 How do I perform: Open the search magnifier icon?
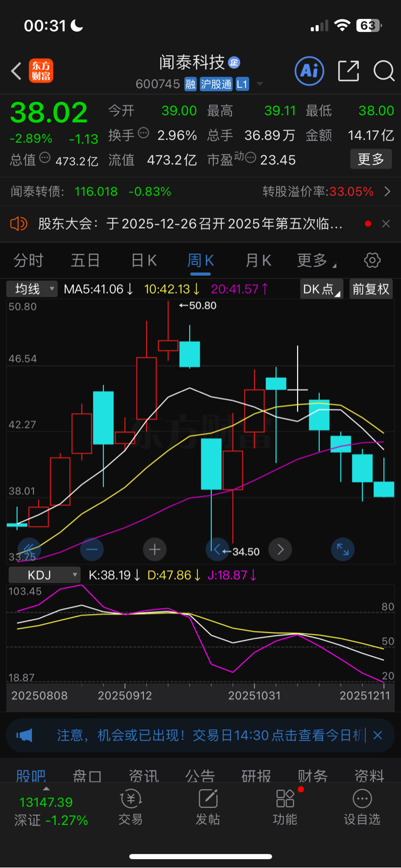click(x=384, y=70)
